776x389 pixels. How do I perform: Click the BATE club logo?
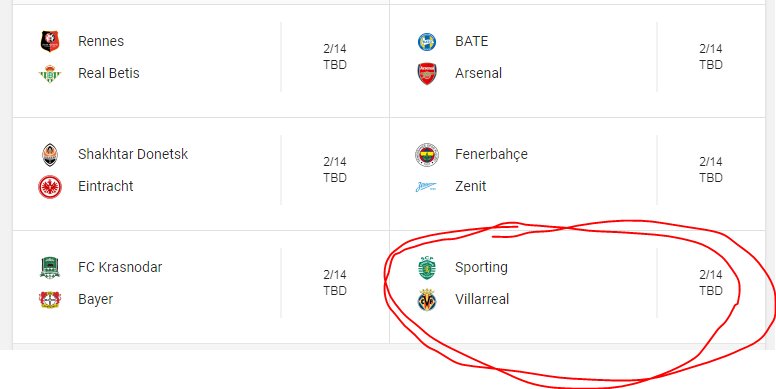(x=427, y=42)
